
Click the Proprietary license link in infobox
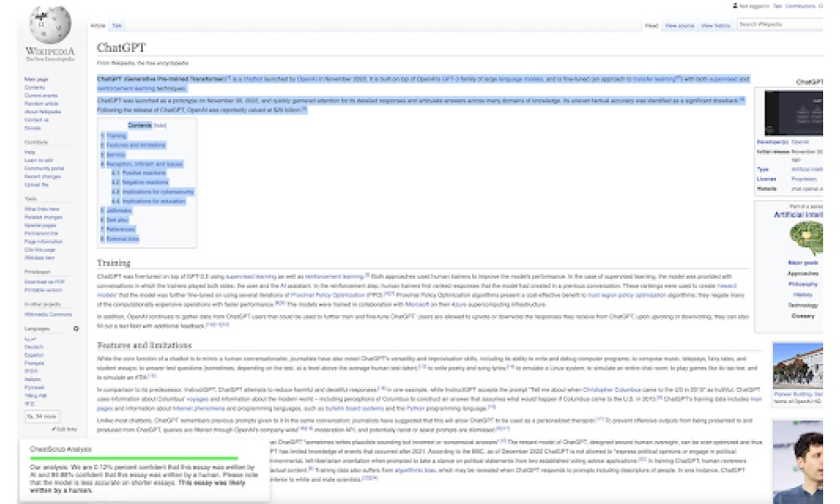804,179
